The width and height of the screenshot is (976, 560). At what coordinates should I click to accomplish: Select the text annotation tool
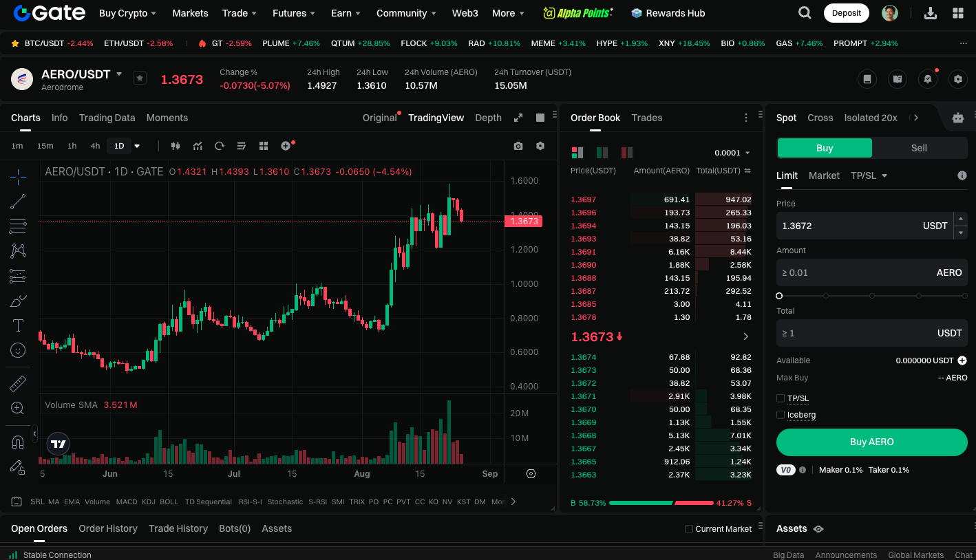(x=18, y=325)
